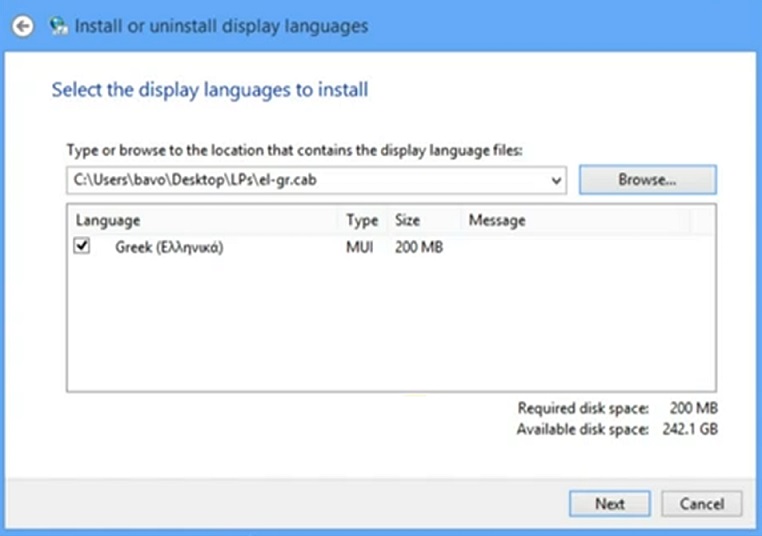Click the 200 MB required disk space value
Screen dimensions: 762x536
point(693,408)
